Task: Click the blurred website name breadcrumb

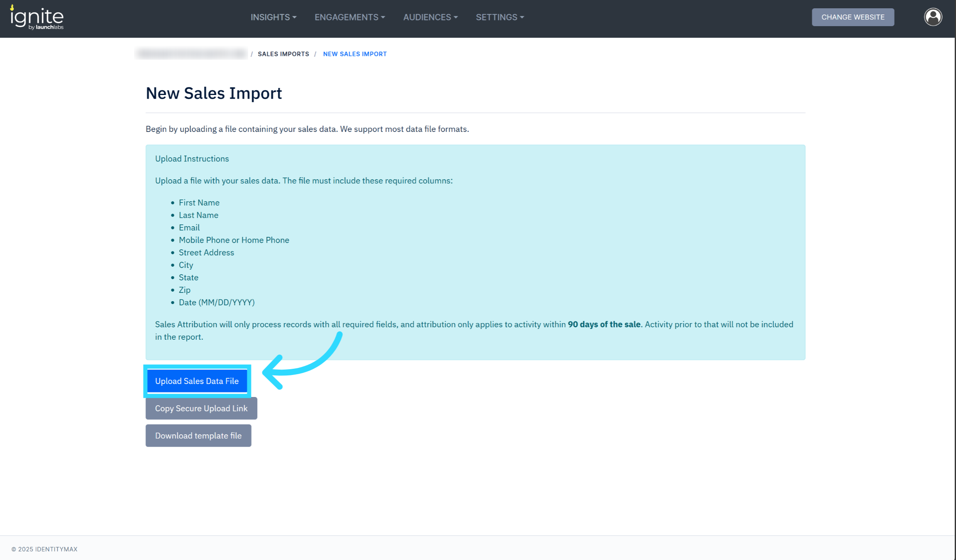Action: click(191, 54)
